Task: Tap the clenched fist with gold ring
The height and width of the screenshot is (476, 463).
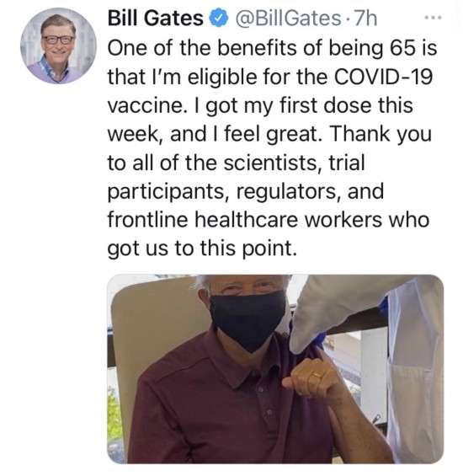Action: coord(314,377)
